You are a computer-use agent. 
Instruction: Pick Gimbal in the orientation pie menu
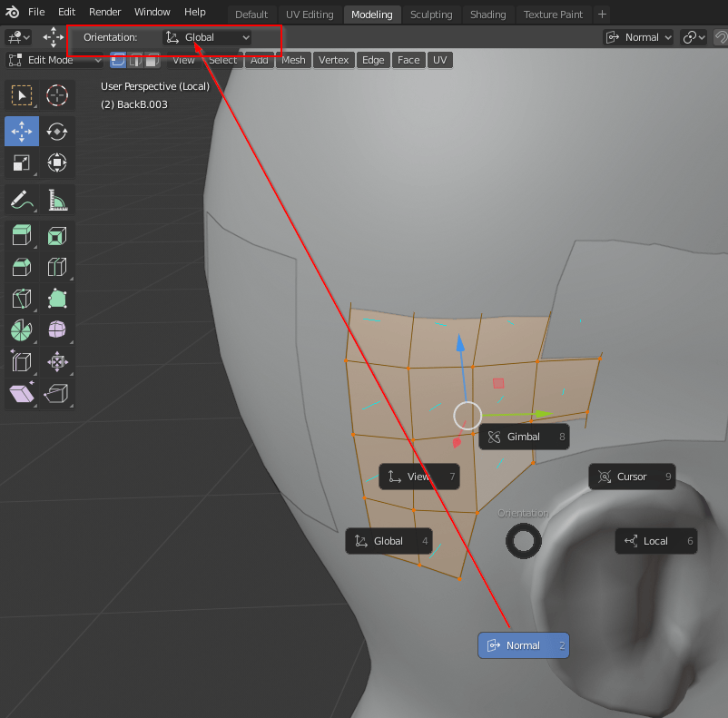(x=523, y=437)
